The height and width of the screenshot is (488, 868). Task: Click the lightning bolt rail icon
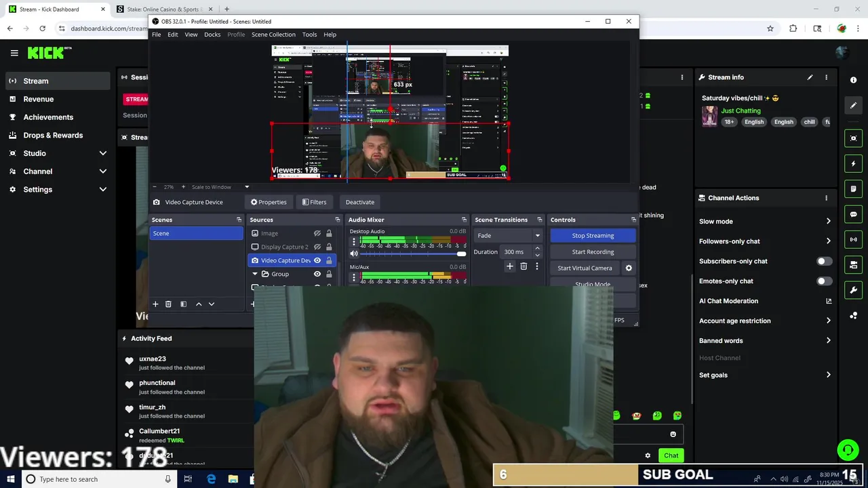tap(853, 163)
